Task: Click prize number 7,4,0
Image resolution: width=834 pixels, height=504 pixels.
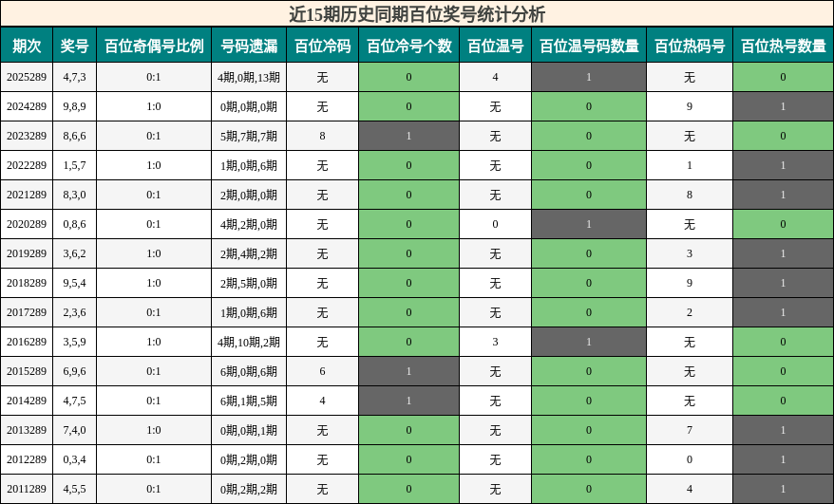Action: coord(74,430)
